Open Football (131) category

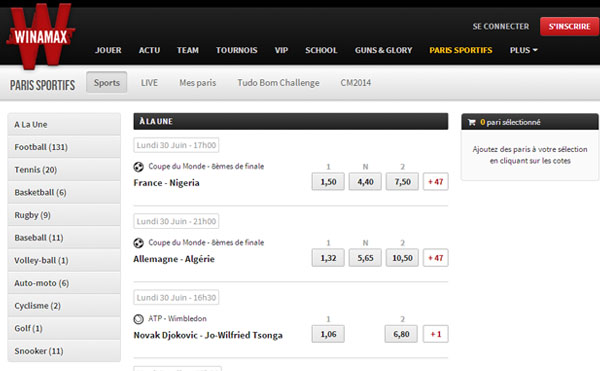click(64, 147)
